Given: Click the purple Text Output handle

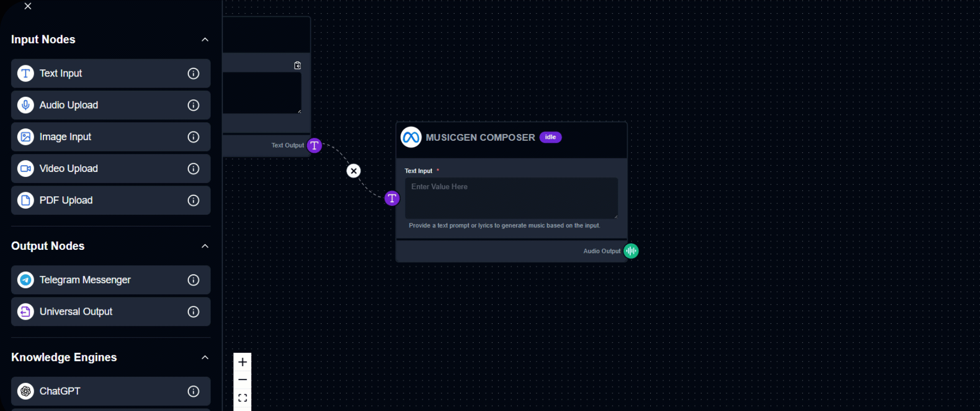Looking at the screenshot, I should 314,145.
